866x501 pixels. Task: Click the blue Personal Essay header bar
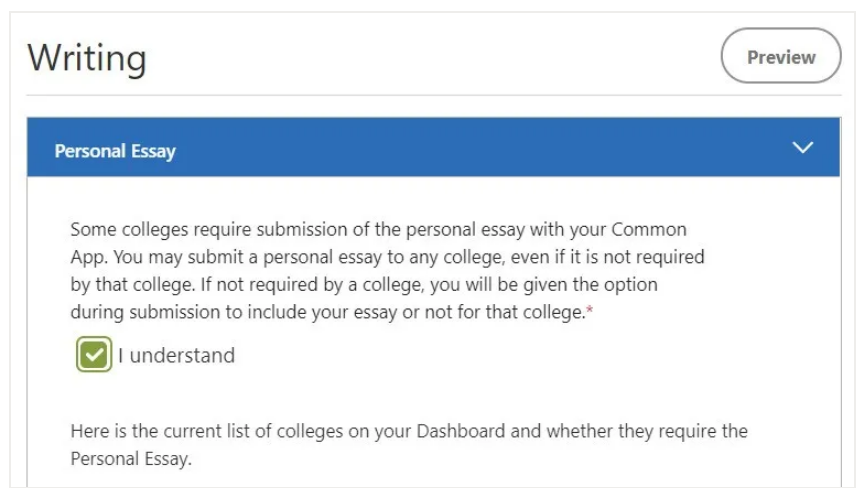[434, 147]
